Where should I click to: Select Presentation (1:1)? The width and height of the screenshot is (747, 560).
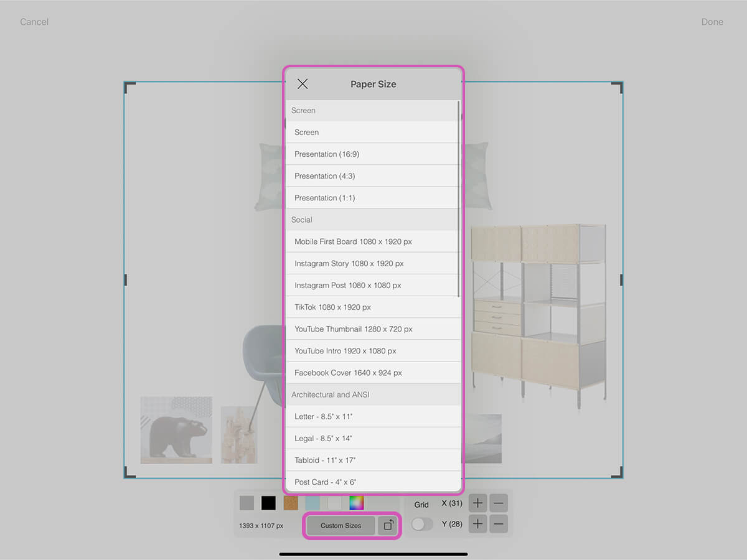click(x=372, y=197)
